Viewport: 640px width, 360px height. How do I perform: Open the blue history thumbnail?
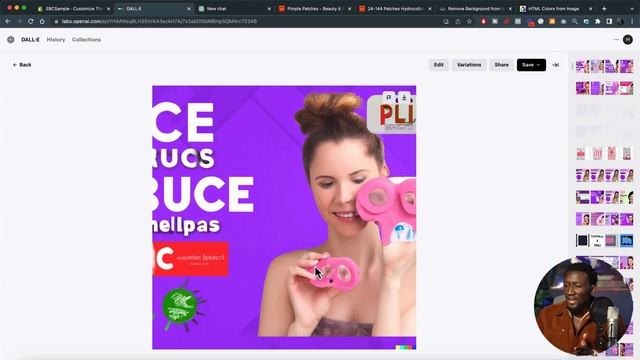627,240
